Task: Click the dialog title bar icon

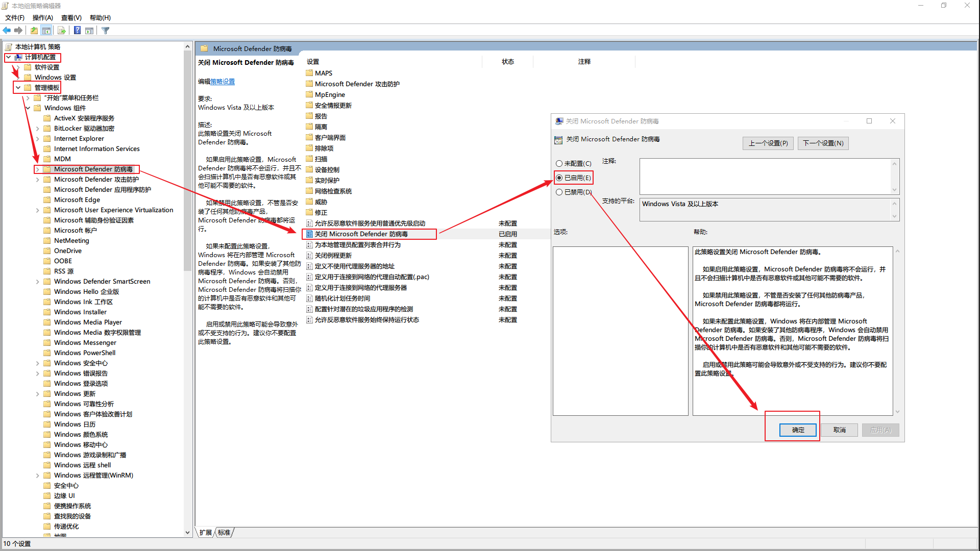Action: [x=559, y=121]
